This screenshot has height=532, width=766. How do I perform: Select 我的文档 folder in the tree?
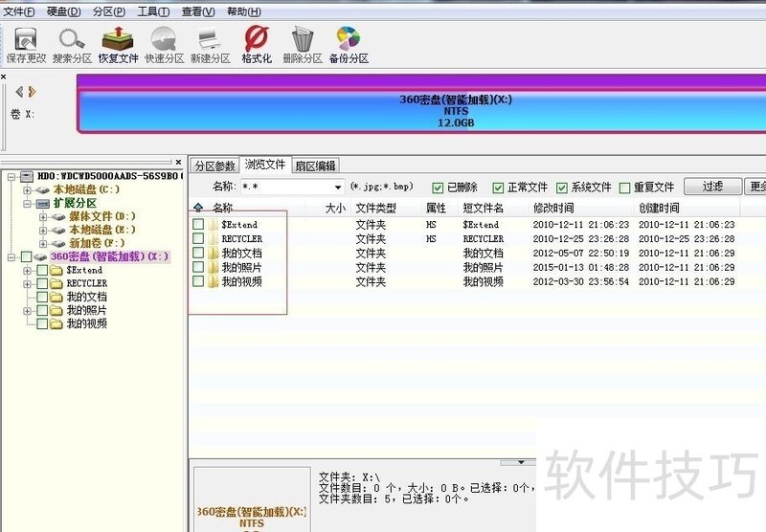point(86,297)
